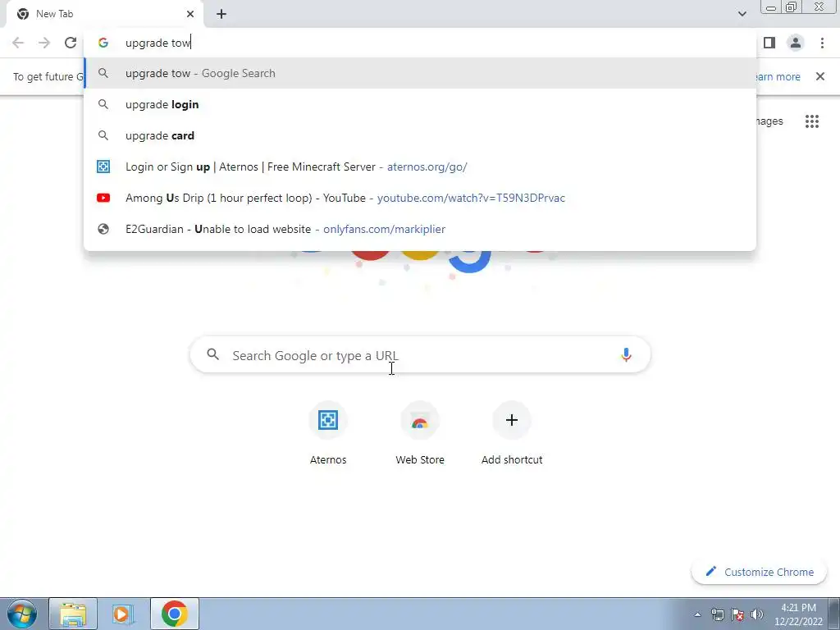Toggle the side panel icon

(769, 43)
